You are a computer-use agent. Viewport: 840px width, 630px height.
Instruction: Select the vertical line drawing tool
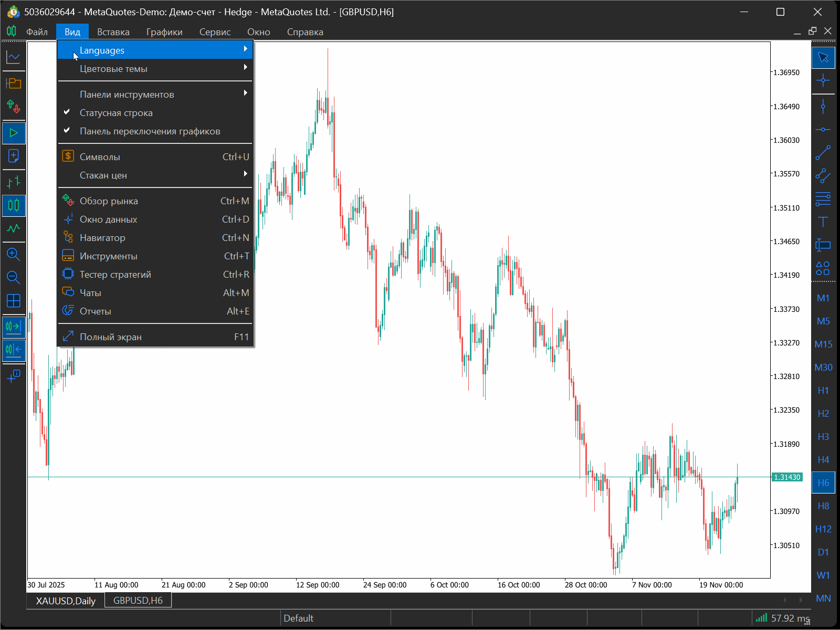(823, 107)
